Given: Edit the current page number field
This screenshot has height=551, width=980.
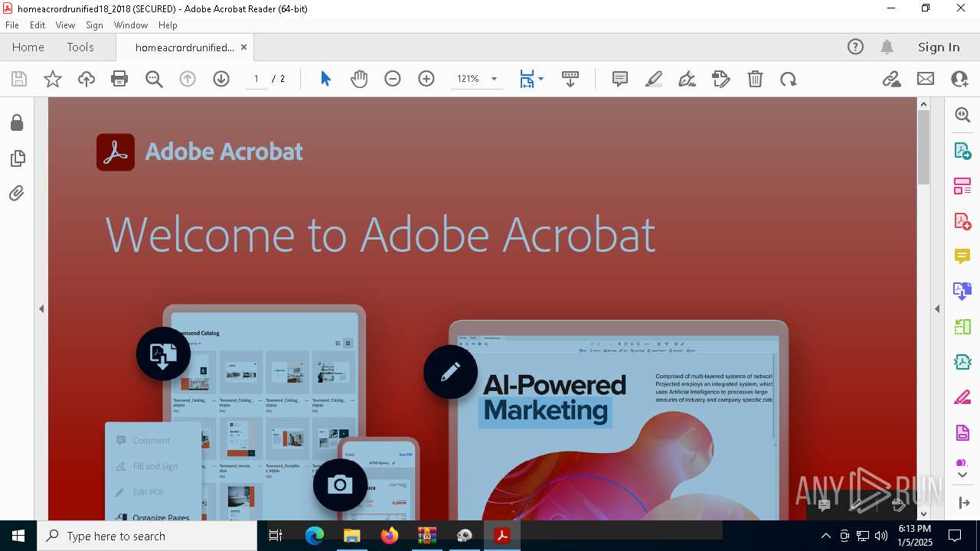Looking at the screenshot, I should coord(256,79).
